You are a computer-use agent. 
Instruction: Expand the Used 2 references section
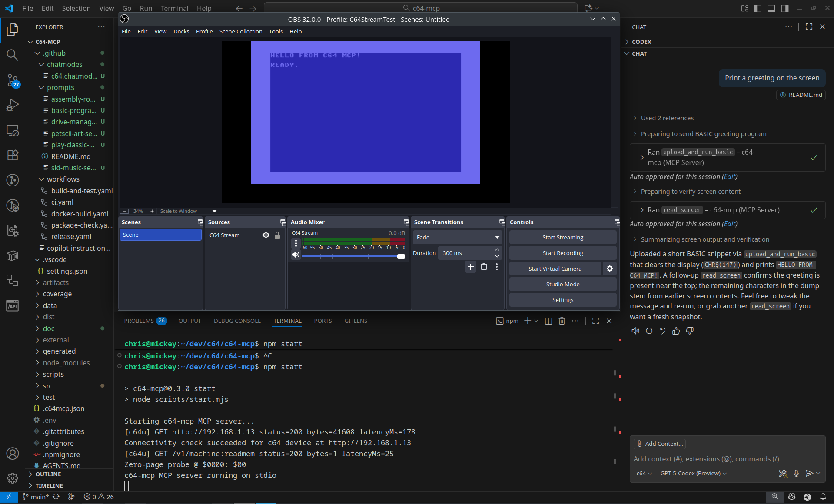click(x=667, y=118)
